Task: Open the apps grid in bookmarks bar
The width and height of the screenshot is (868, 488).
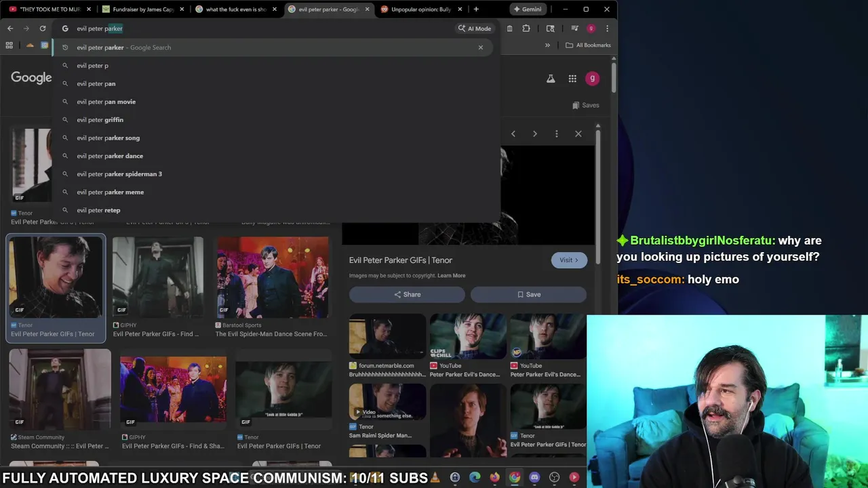Action: coord(9,45)
